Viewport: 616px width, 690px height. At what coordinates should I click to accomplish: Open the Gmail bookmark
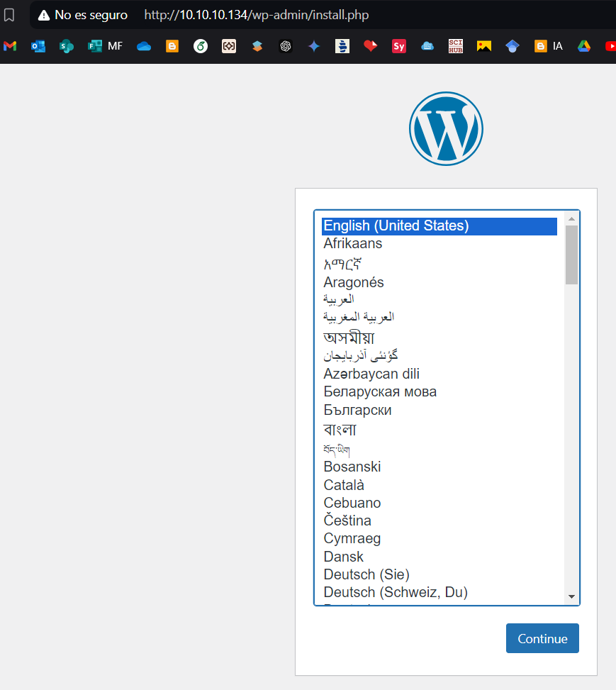tap(10, 46)
